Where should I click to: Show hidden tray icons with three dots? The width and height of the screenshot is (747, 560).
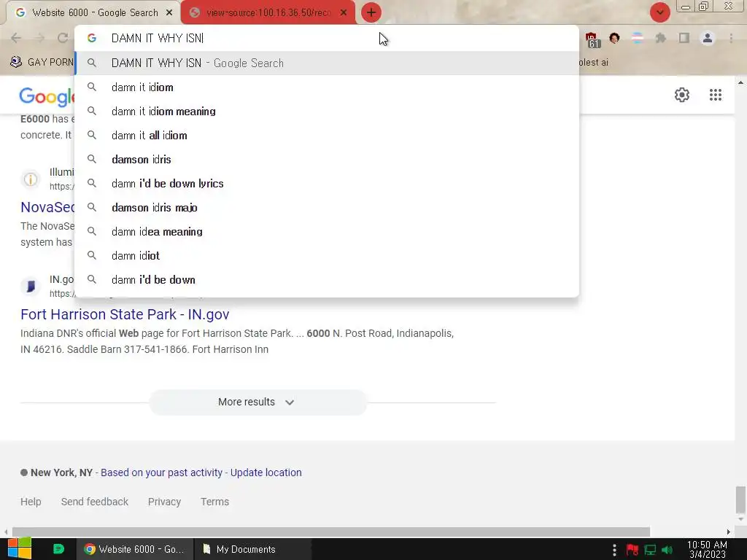[x=614, y=549]
